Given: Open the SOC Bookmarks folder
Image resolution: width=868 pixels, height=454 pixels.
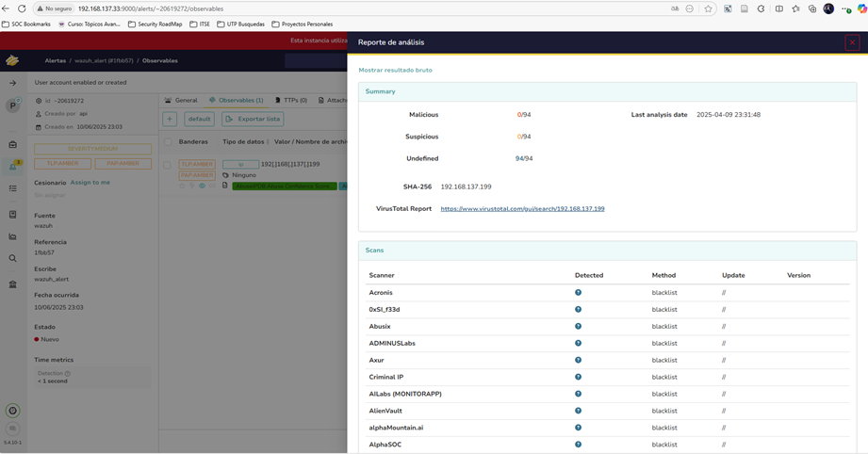Looking at the screenshot, I should point(26,24).
